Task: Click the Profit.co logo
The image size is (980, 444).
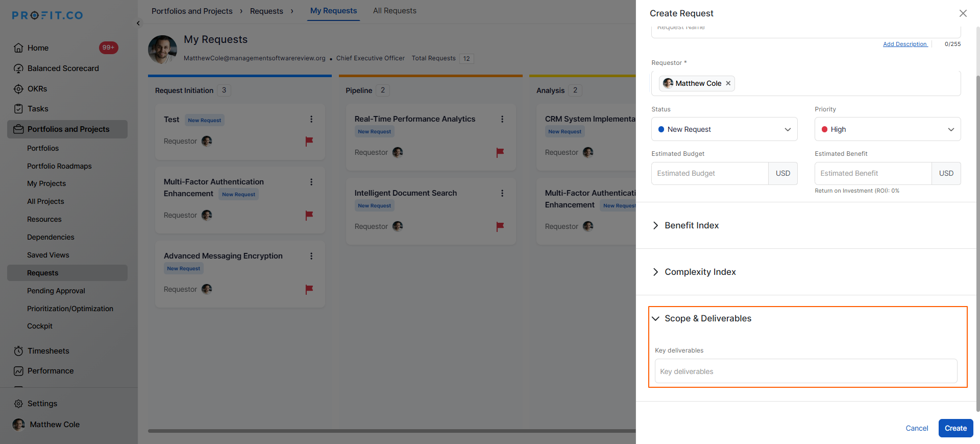Action: coord(47,15)
